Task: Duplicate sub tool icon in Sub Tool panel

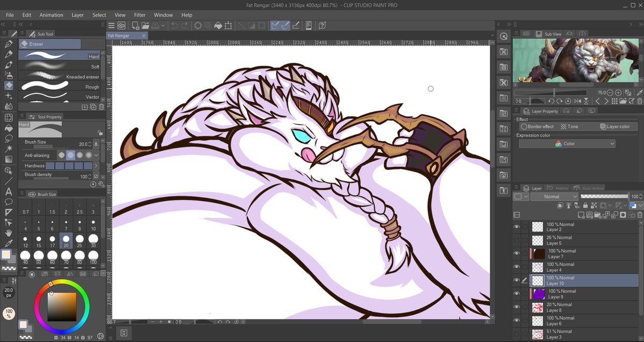Action: 93,107
